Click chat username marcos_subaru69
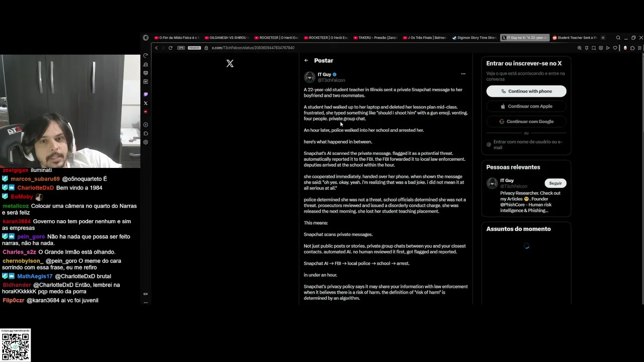This screenshot has height=362, width=644. [35, 179]
